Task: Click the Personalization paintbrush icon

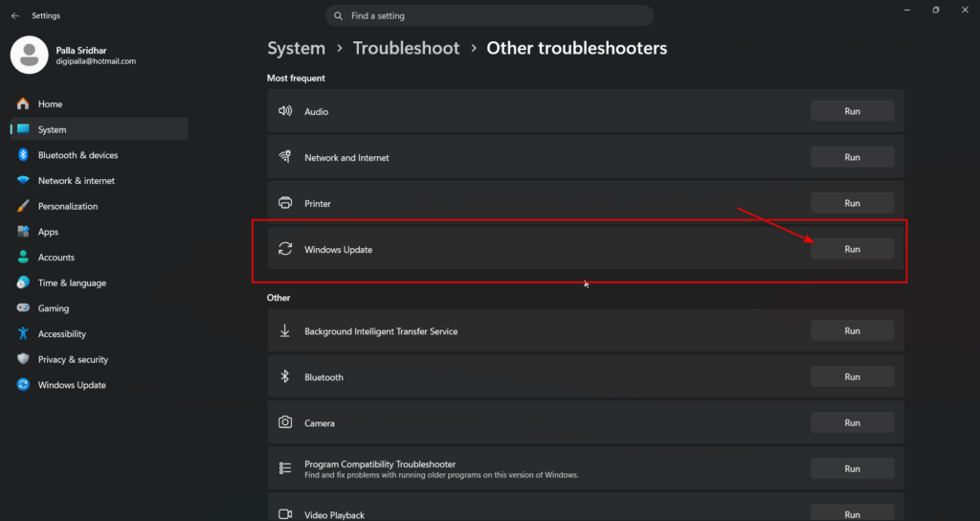Action: [23, 206]
